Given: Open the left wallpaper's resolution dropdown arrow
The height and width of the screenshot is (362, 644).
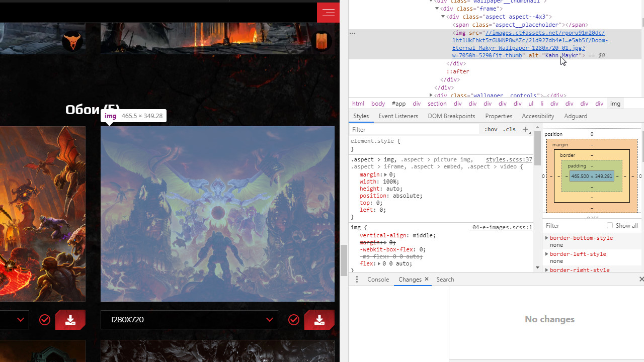Looking at the screenshot, I should [21, 320].
